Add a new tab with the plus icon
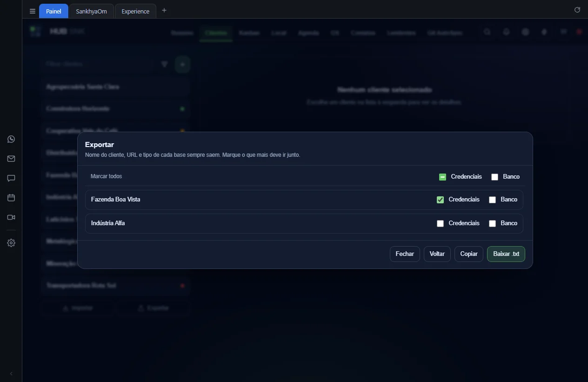The image size is (588, 382). [164, 11]
